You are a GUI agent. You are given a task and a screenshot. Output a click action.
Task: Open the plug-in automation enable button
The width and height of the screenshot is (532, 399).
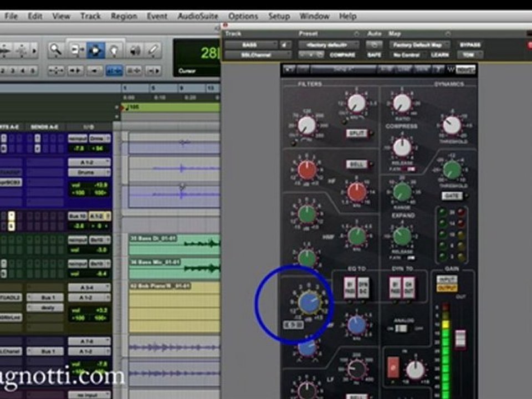pyautogui.click(x=374, y=45)
